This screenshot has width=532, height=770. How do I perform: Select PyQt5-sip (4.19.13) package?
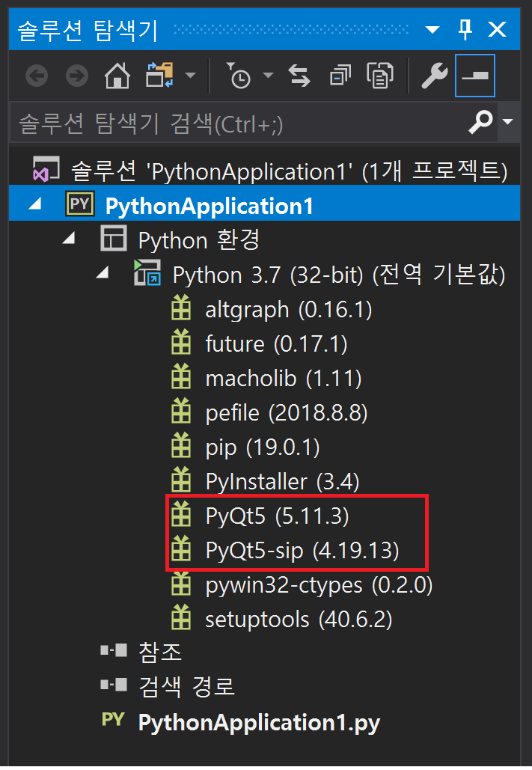pyautogui.click(x=302, y=551)
